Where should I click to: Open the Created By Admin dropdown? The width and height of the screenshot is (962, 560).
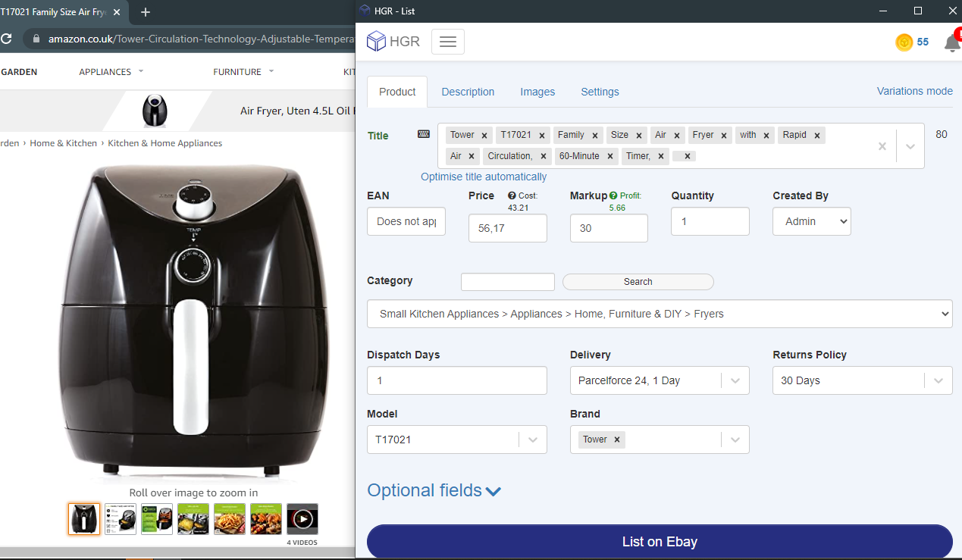tap(812, 221)
